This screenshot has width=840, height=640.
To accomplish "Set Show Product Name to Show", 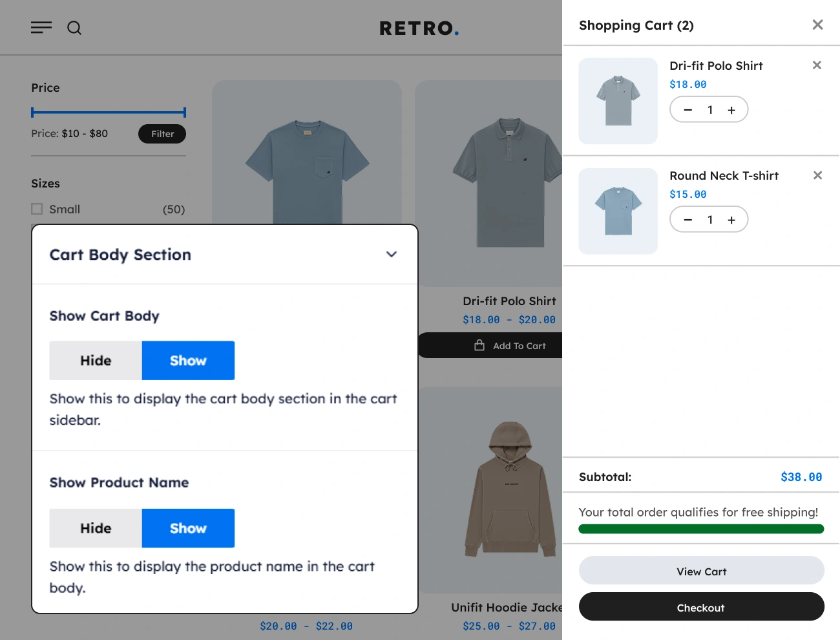I will (x=188, y=528).
